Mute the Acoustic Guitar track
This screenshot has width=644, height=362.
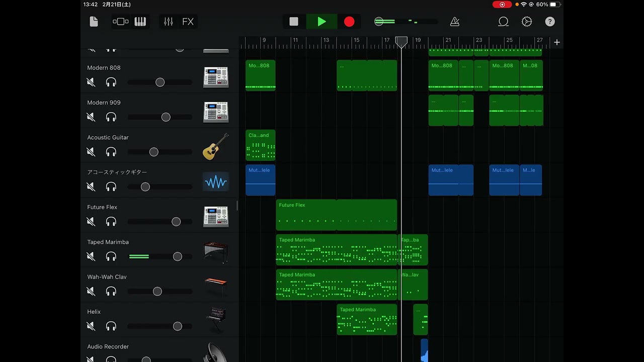pyautogui.click(x=91, y=152)
